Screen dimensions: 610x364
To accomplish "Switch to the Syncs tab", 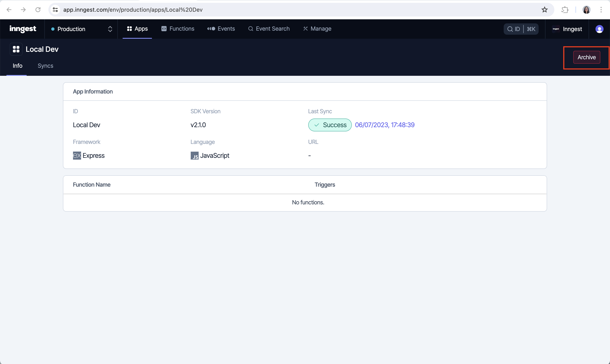I will pyautogui.click(x=45, y=66).
